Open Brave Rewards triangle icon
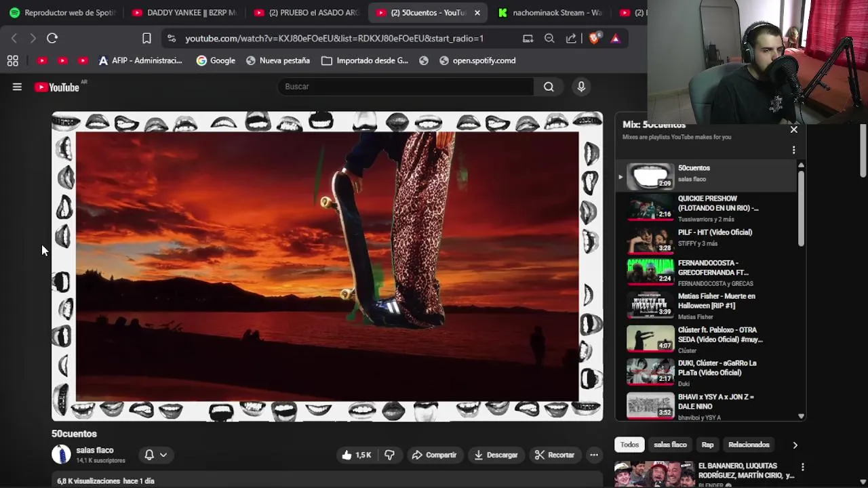The width and height of the screenshot is (868, 488). pos(615,39)
